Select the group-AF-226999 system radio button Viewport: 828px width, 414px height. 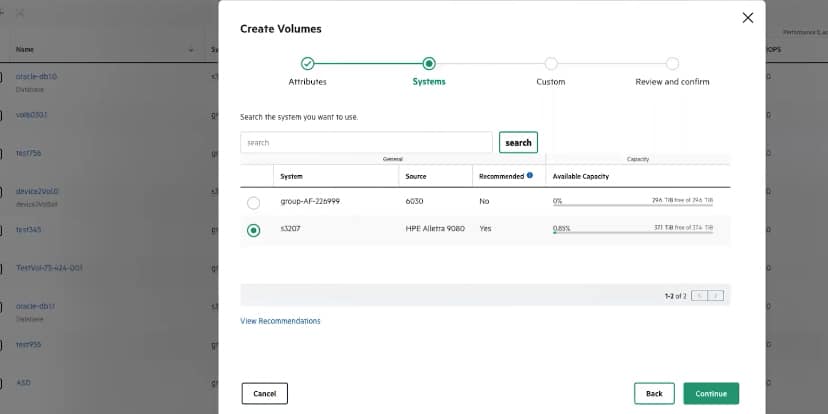pos(253,203)
